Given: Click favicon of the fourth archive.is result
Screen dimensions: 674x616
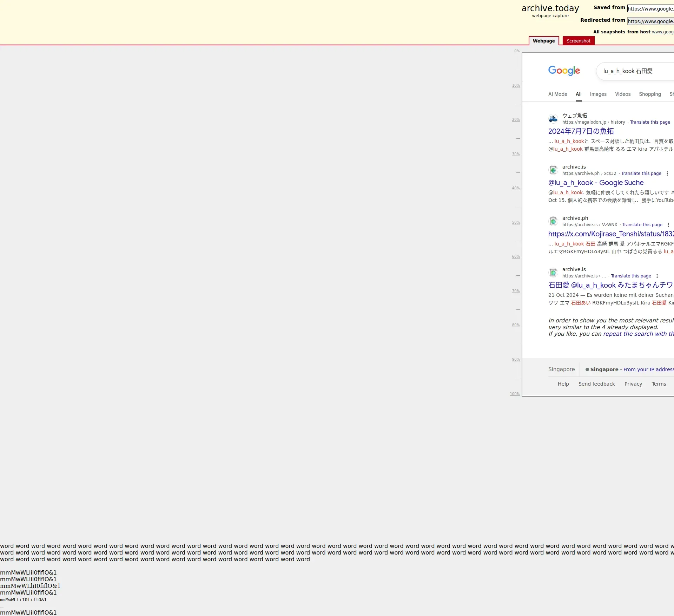Looking at the screenshot, I should (553, 273).
